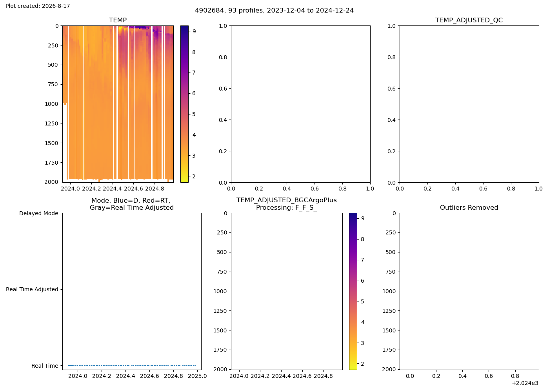Click the TEMP heatmap profile area
Image resolution: width=549 pixels, height=392 pixels.
tap(118, 104)
